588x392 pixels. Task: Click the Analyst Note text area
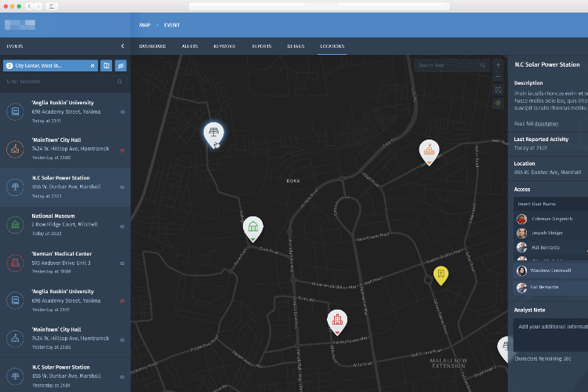[550, 335]
